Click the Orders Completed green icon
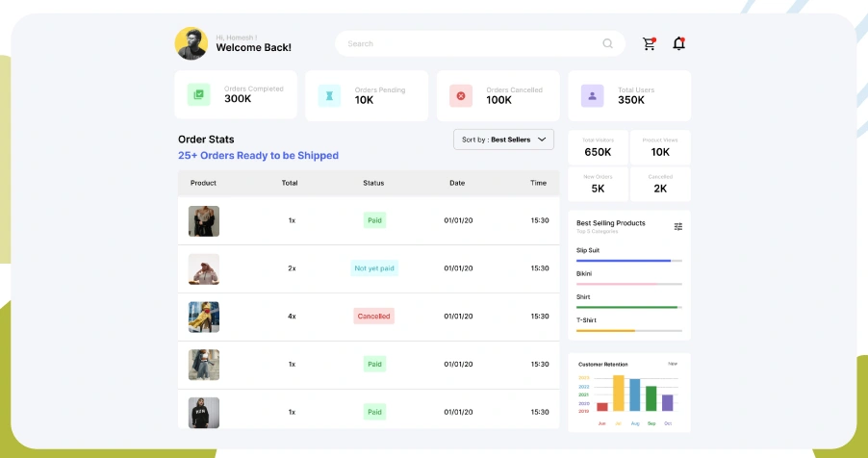This screenshot has width=868, height=458. [x=199, y=94]
